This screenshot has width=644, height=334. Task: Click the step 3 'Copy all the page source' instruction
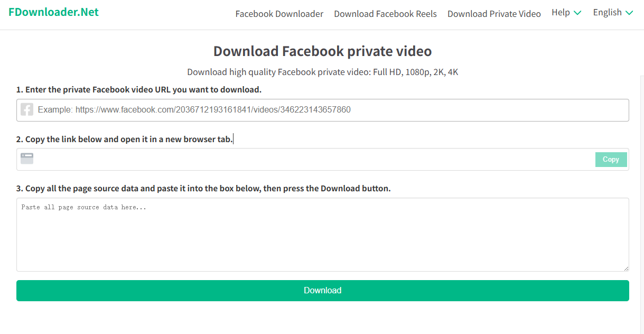203,189
